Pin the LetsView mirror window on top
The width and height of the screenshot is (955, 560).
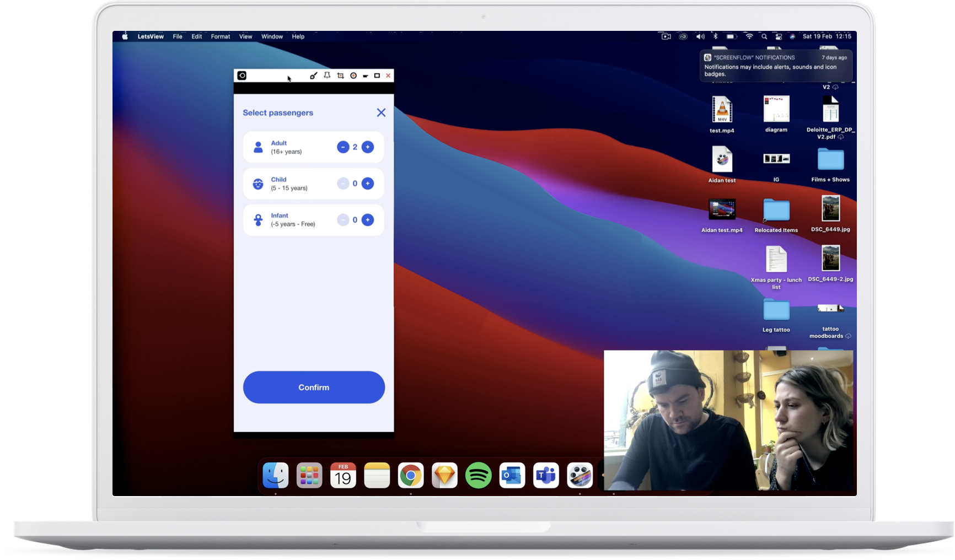327,76
